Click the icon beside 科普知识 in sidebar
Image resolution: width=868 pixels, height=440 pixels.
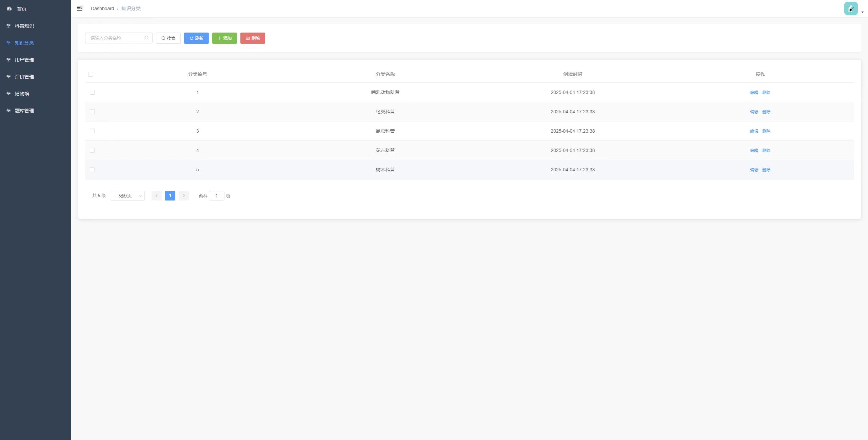[x=8, y=26]
